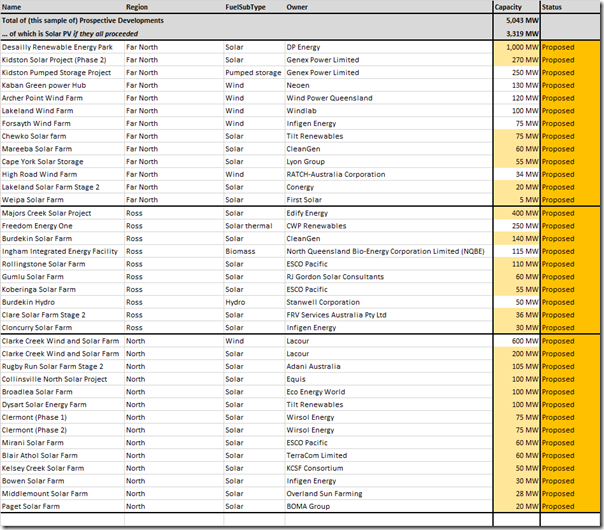Click Clare Solar Farm Stage 2 cell
604x530 pixels.
(62, 315)
